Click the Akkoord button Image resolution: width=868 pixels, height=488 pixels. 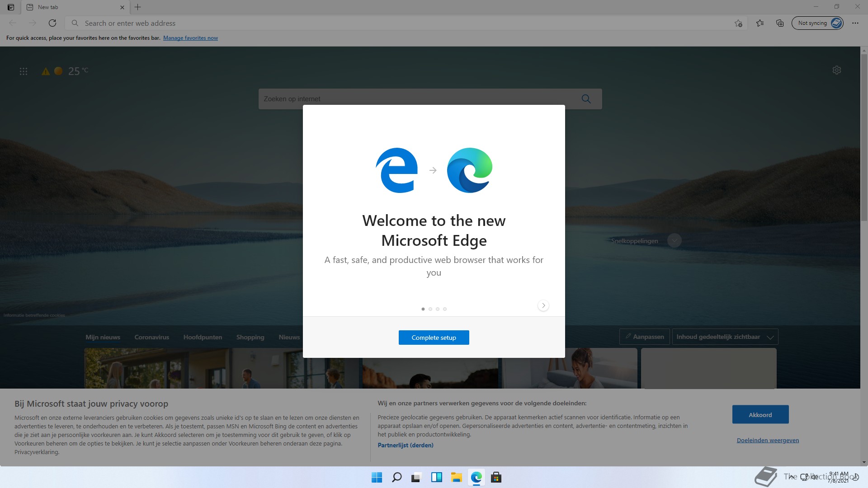(x=760, y=414)
